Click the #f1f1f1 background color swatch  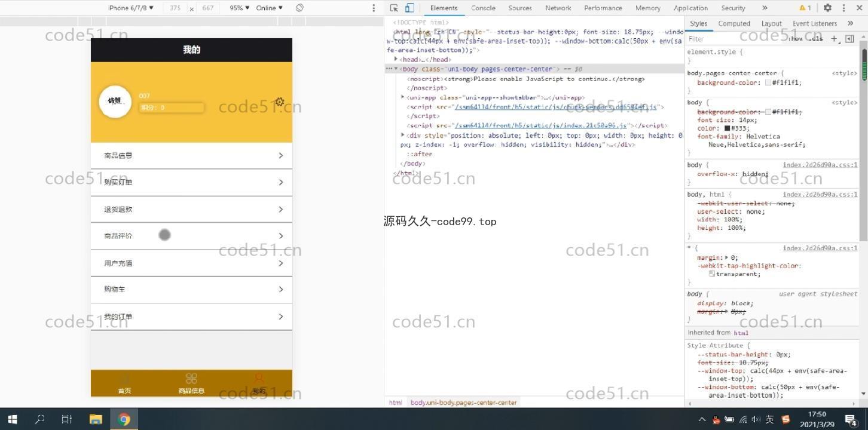pos(768,82)
